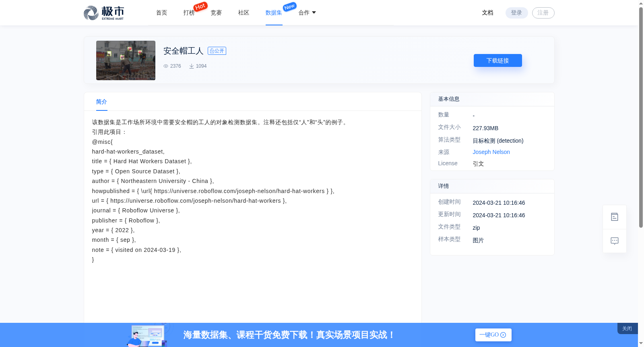This screenshot has height=347, width=644.
Task: Go to 首页 home page
Action: [162, 13]
